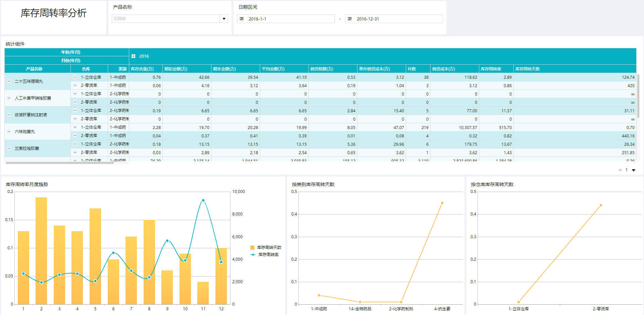Click the 期末金额(万) column header

point(236,69)
